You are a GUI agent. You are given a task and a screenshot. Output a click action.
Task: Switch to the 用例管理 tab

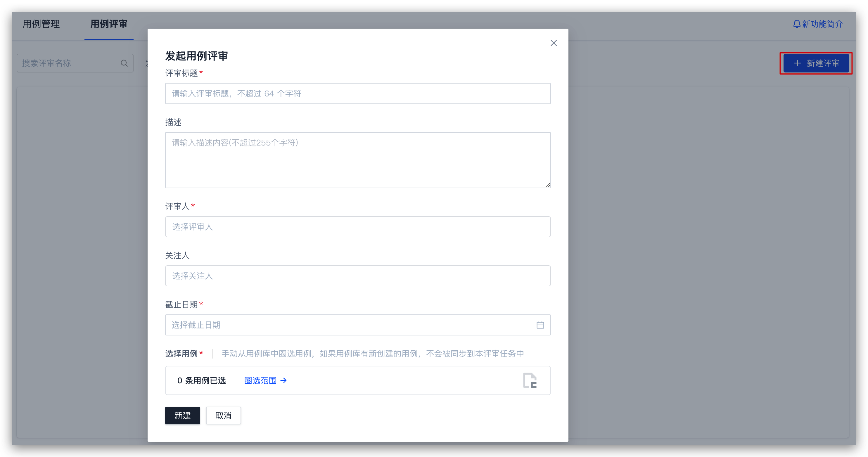[x=41, y=24]
